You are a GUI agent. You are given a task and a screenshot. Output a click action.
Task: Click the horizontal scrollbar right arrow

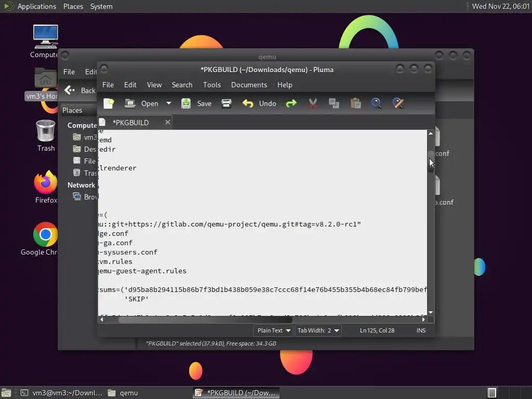[423, 320]
